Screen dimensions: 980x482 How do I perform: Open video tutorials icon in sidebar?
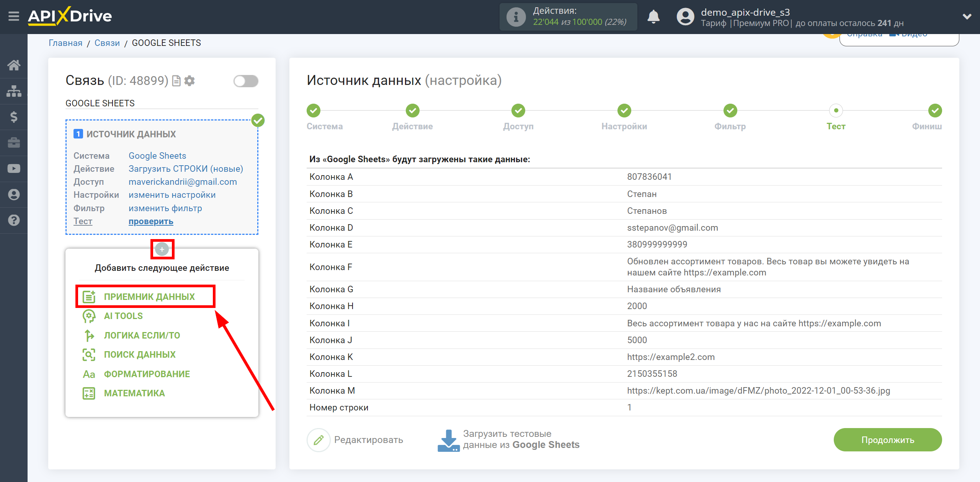[14, 168]
